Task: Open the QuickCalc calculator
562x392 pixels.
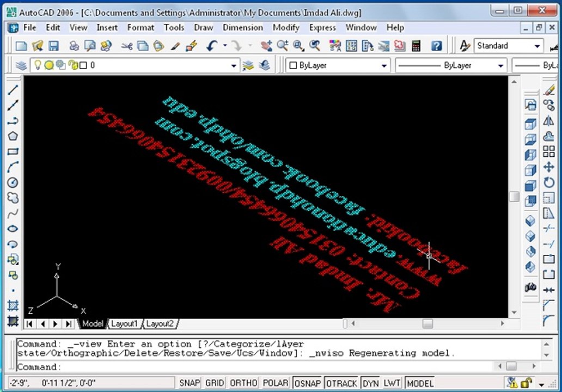Action: (x=416, y=46)
